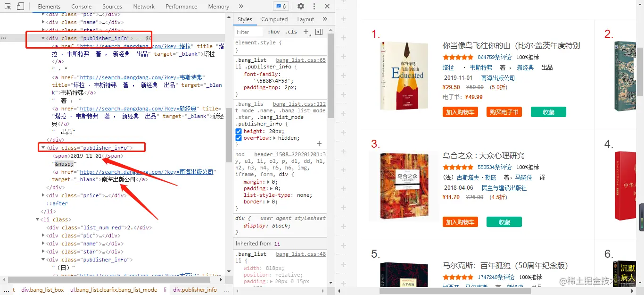Image resolution: width=644 pixels, height=295 pixels.
Task: Select the Computed sidebar tab
Action: [274, 19]
